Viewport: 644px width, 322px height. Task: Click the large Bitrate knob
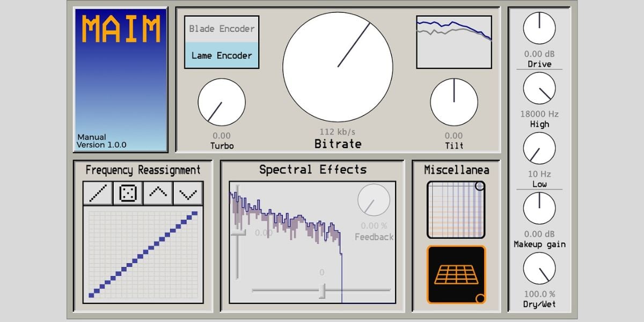pos(338,67)
